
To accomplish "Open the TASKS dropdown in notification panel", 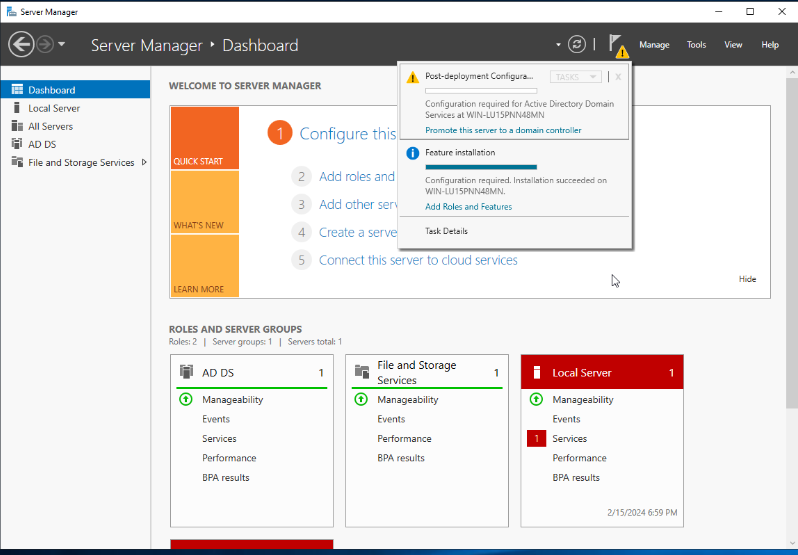I will click(x=575, y=77).
